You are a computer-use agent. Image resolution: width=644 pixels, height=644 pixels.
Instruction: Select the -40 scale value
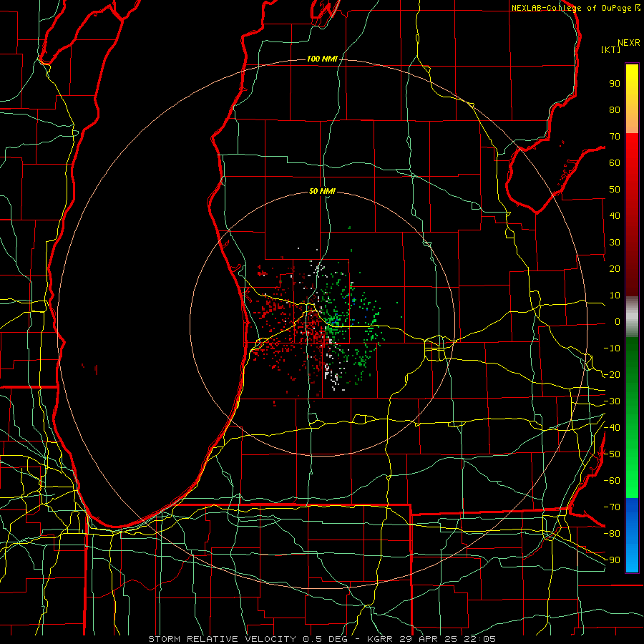pos(612,428)
